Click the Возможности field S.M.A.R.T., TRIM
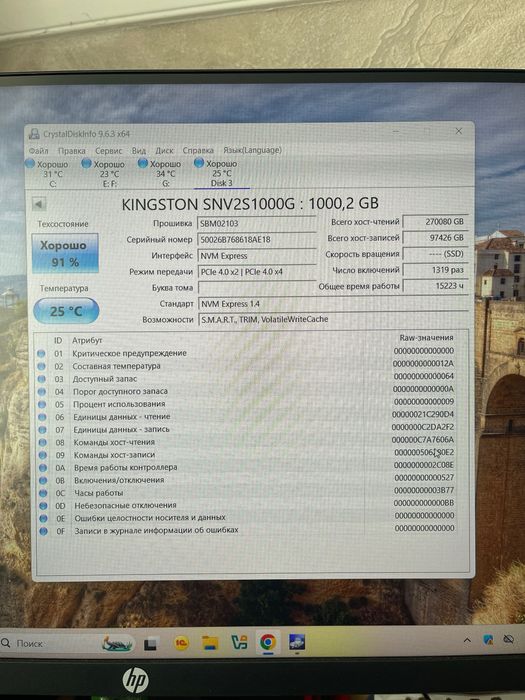Screen dimensions: 525x700 (x=333, y=319)
